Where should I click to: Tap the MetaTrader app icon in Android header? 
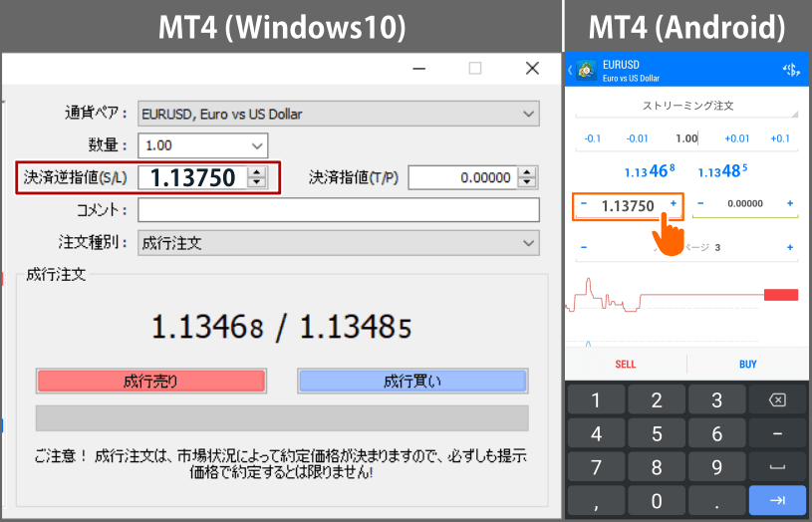587,70
